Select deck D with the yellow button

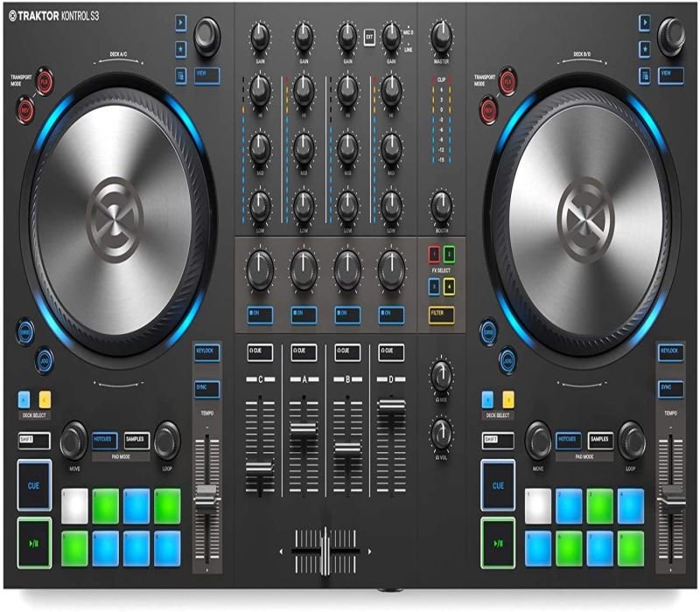(x=508, y=400)
